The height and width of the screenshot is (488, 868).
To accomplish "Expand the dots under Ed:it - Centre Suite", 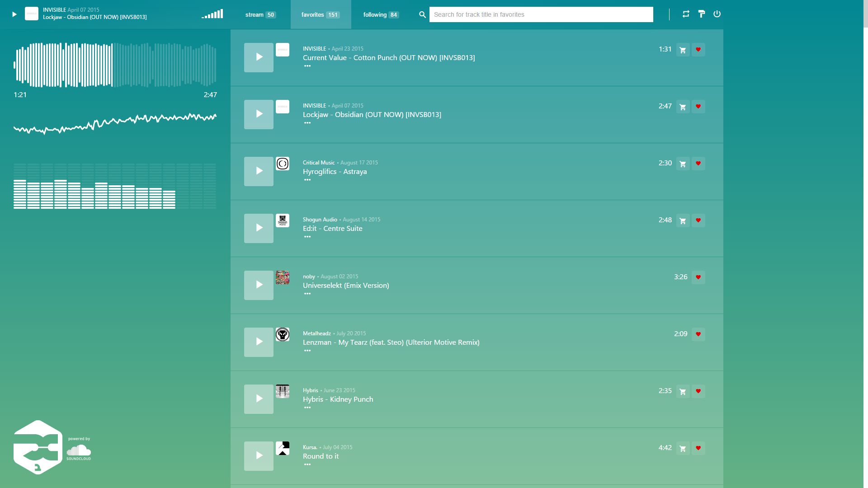I will click(307, 237).
